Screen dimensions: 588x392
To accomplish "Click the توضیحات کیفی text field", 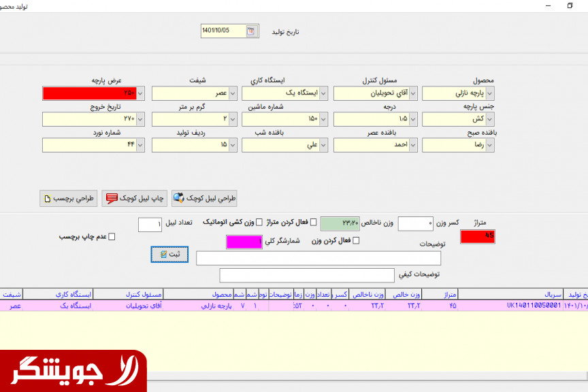I will pos(307,275).
